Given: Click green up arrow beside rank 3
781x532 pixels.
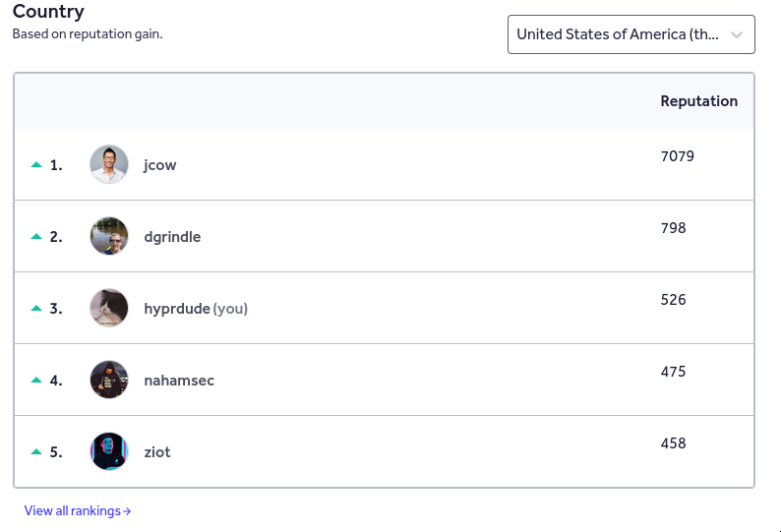Looking at the screenshot, I should coord(36,309).
